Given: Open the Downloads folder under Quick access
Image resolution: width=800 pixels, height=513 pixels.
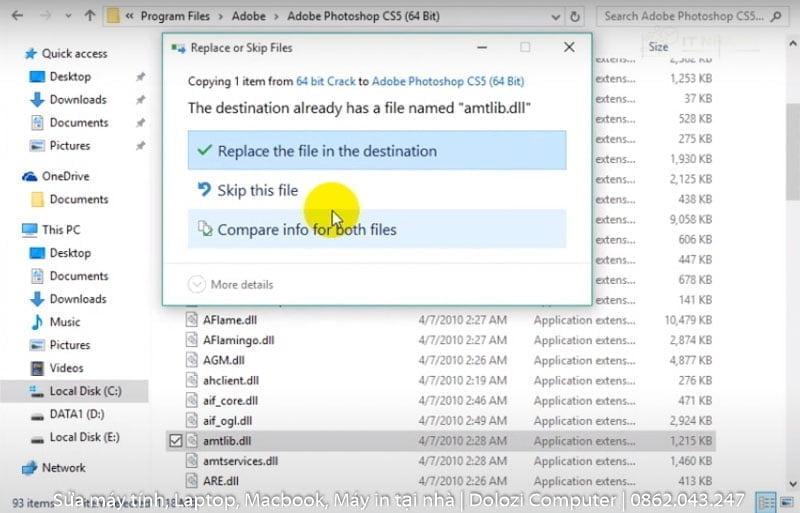Looking at the screenshot, I should 77,99.
